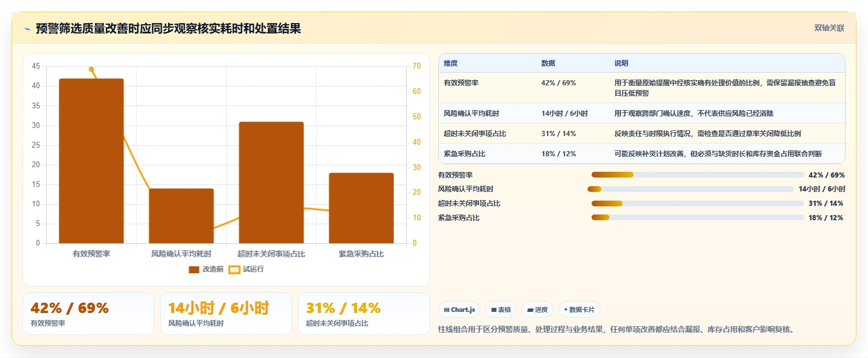
Task: Click the 超时未关闭事项占比 bar in the chart
Action: [x=271, y=183]
